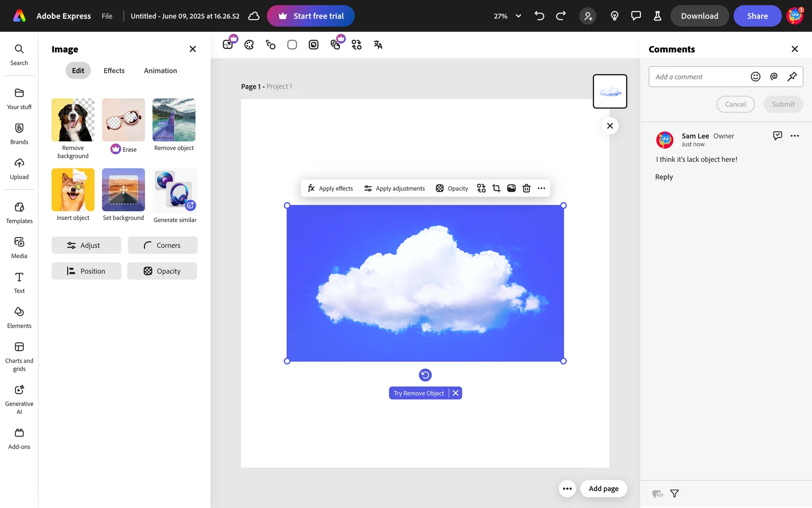This screenshot has width=812, height=508.
Task: Open the comments filter icon
Action: pyautogui.click(x=675, y=494)
